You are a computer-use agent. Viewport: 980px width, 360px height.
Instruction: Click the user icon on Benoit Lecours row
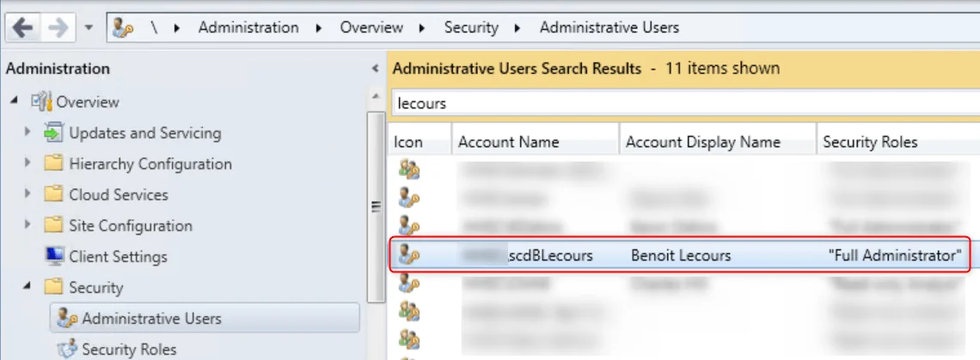point(408,255)
